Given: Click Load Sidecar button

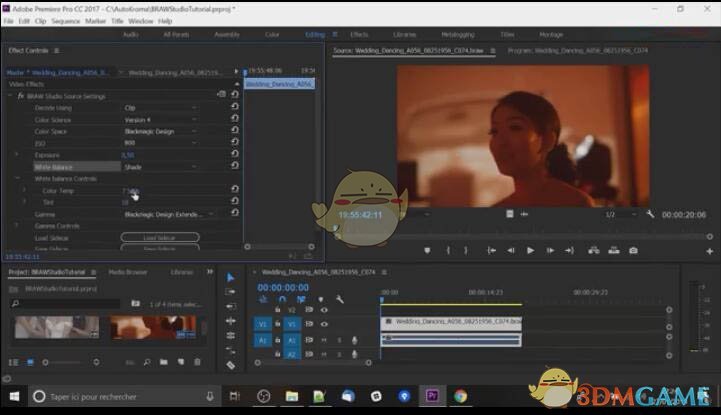Looking at the screenshot, I should click(x=160, y=238).
